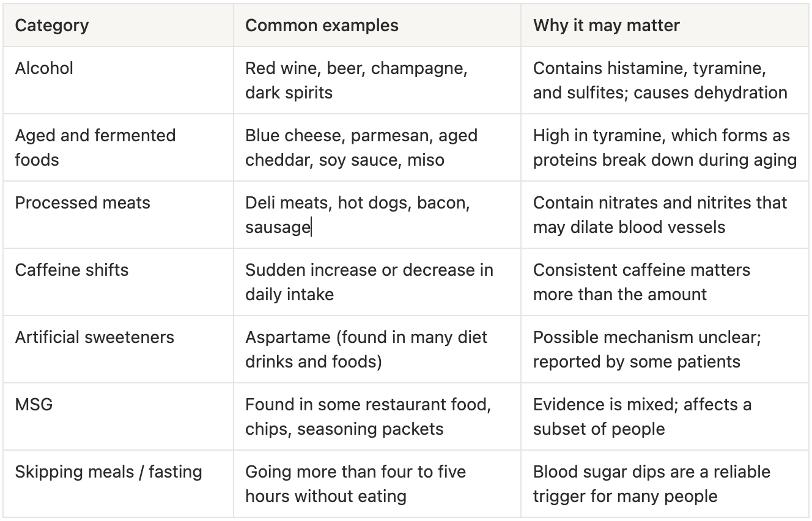
Task: Click the nitrates and nitrites cell
Action: (665, 215)
